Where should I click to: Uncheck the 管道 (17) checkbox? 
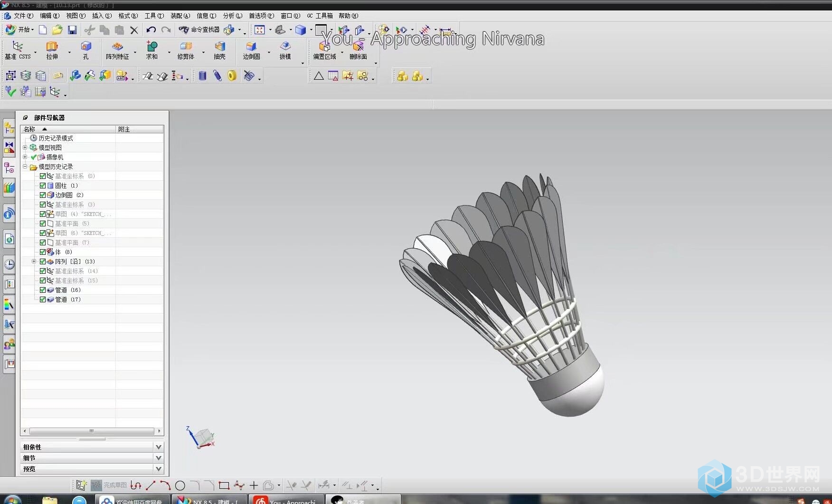click(x=43, y=299)
